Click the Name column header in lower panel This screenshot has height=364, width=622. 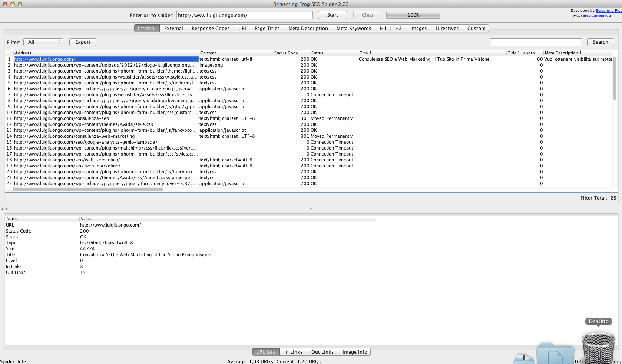pyautogui.click(x=42, y=219)
